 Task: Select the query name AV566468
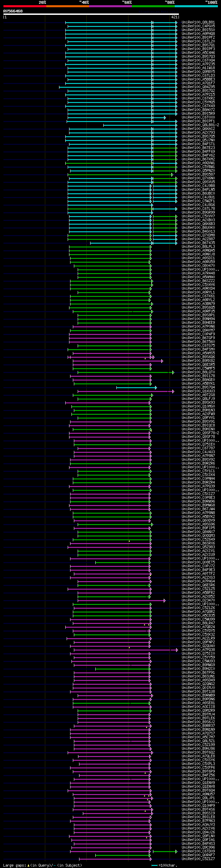[13, 11]
